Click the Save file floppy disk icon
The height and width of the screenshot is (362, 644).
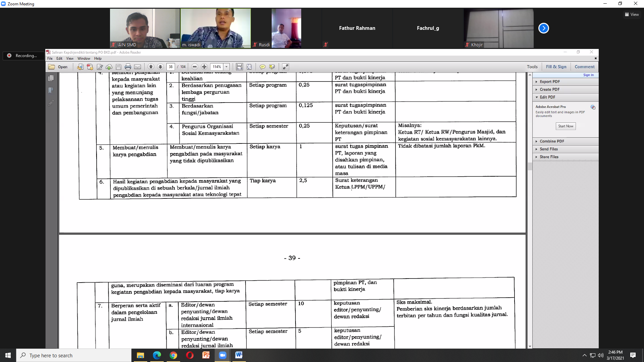118,67
